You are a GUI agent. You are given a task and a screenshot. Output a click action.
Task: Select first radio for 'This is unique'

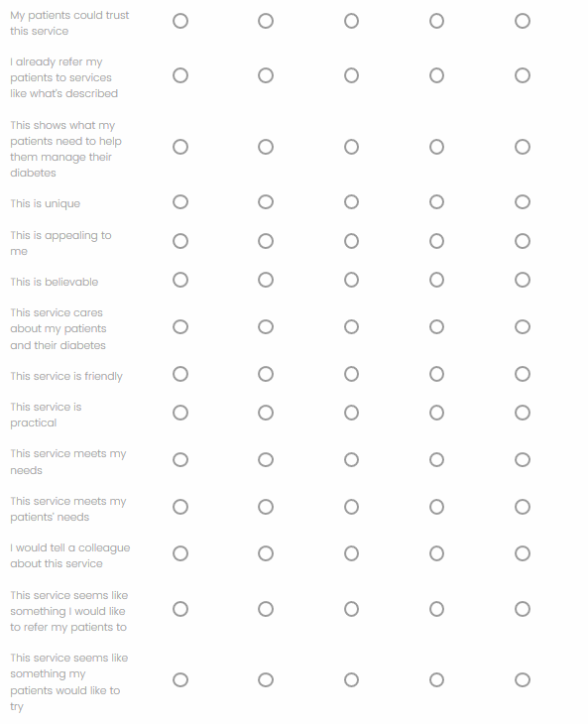click(x=180, y=201)
